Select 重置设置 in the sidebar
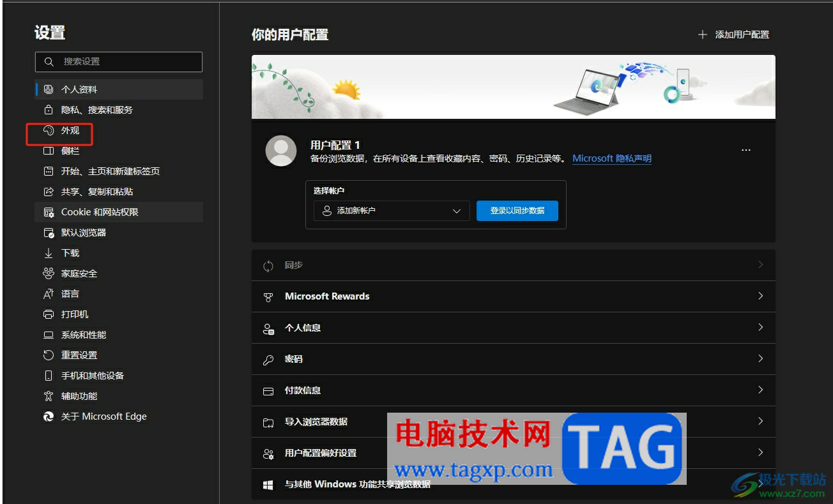Screen dimensions: 833x504 click(119, 355)
